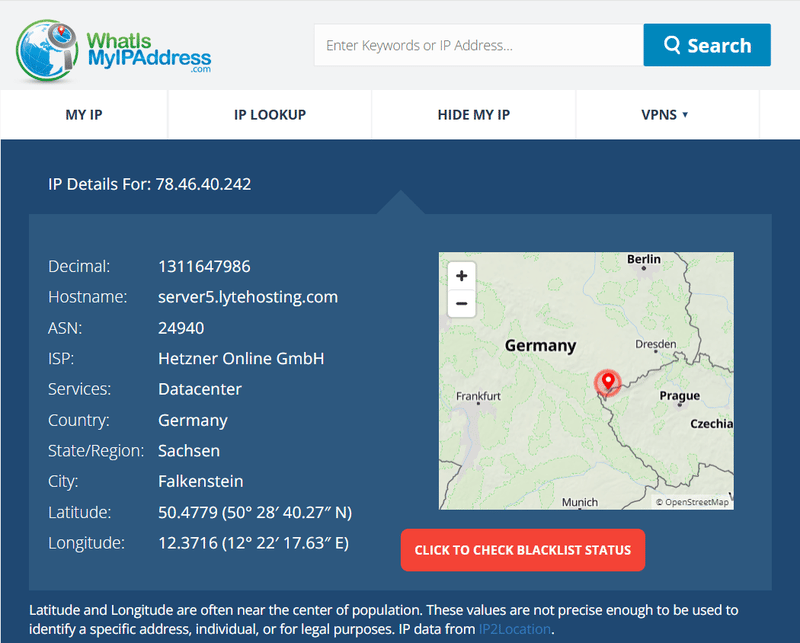The width and height of the screenshot is (800, 643).
Task: Follow the IP2Location link
Action: coord(514,629)
